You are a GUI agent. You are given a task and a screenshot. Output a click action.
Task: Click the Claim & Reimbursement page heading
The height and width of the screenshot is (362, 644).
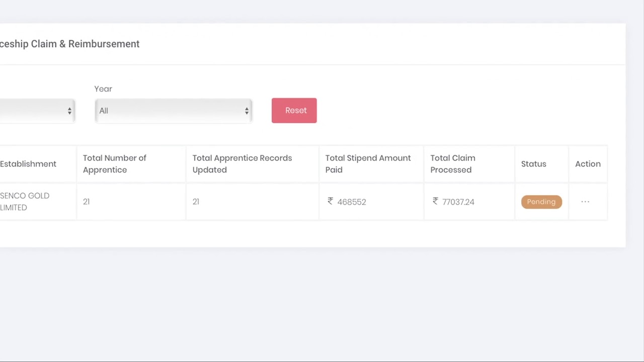click(69, 44)
